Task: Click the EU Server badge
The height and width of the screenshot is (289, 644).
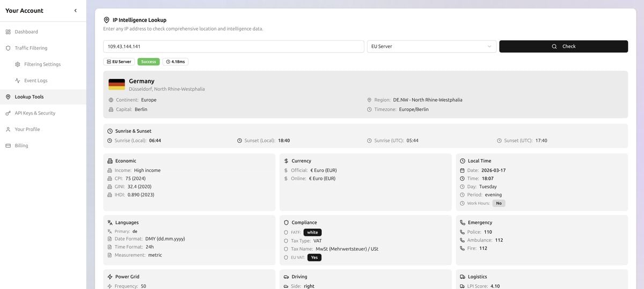Action: click(x=119, y=62)
